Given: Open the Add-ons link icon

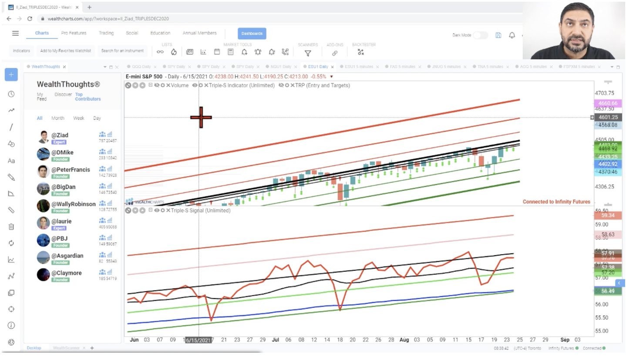Looking at the screenshot, I should pos(335,53).
